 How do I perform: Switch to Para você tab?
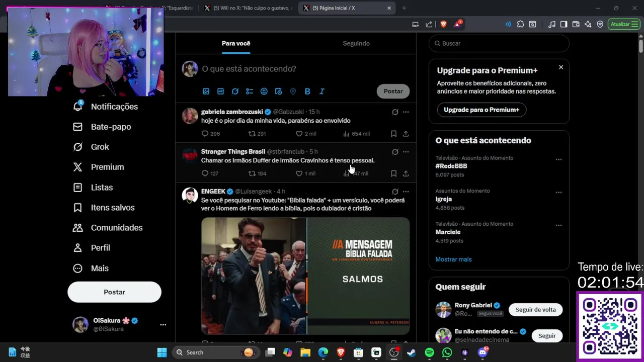tap(236, 43)
